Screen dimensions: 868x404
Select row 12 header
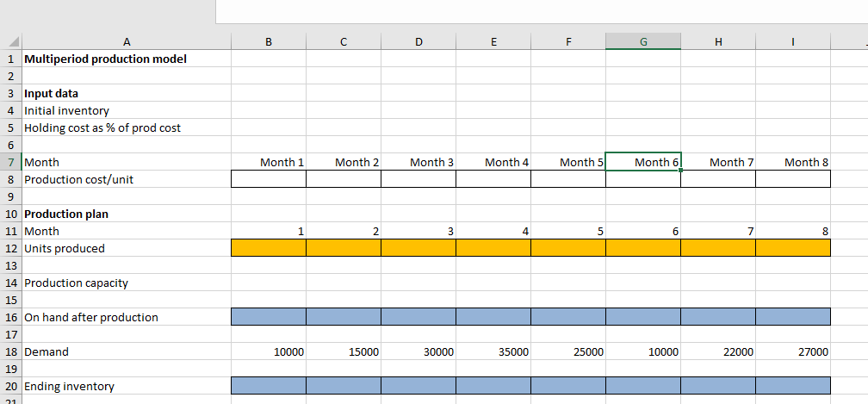coord(11,248)
